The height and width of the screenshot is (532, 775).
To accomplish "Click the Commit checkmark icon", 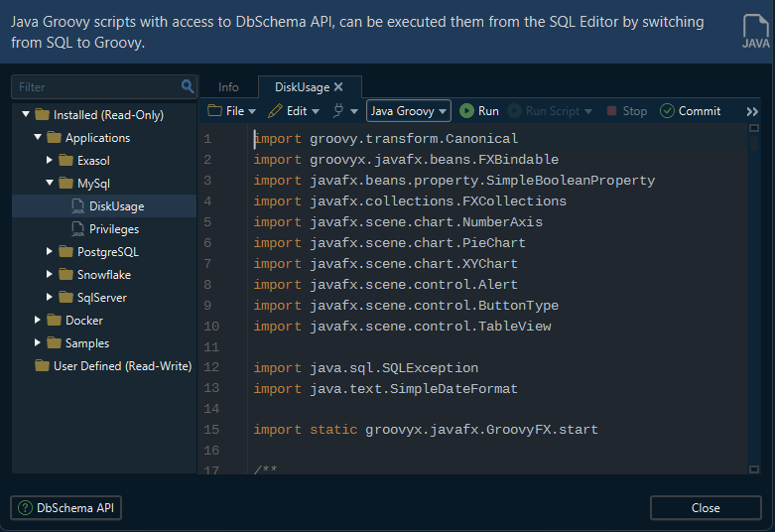I will [667, 111].
